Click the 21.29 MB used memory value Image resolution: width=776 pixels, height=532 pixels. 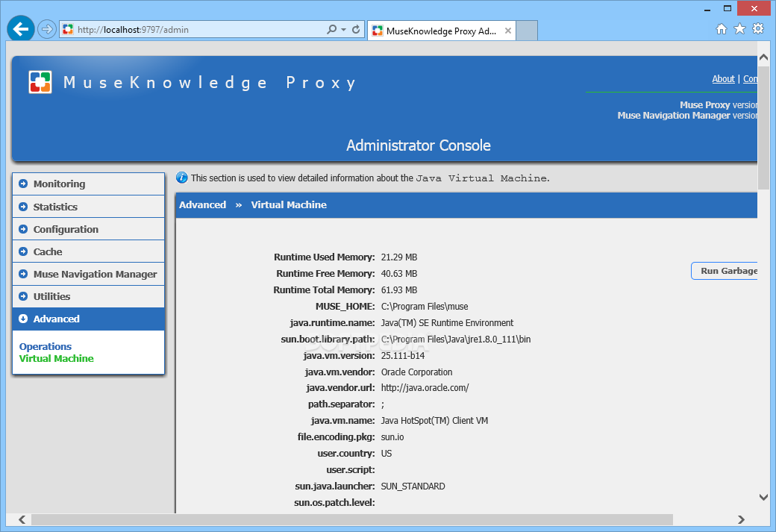tap(399, 257)
